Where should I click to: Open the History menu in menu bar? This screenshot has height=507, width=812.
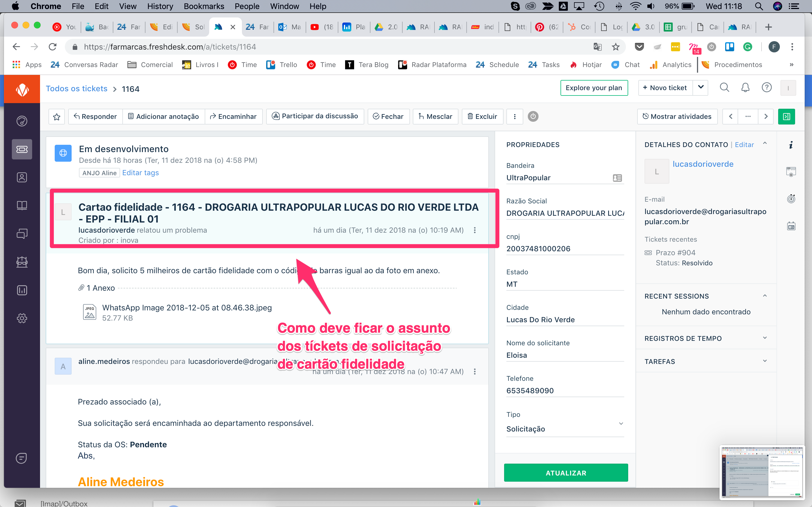point(160,6)
